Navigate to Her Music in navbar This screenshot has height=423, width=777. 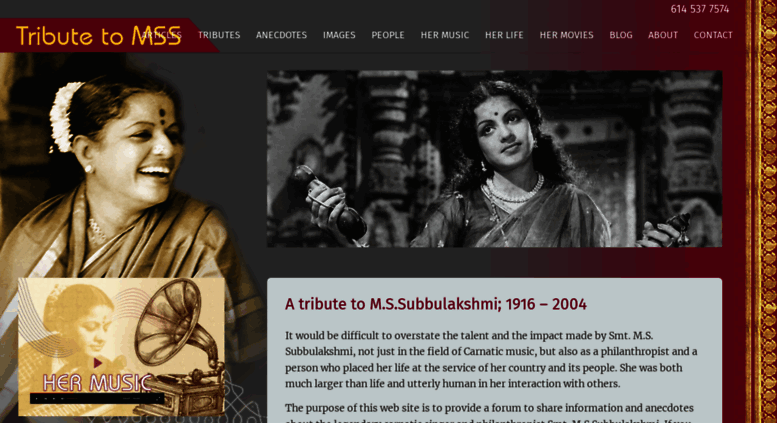445,35
